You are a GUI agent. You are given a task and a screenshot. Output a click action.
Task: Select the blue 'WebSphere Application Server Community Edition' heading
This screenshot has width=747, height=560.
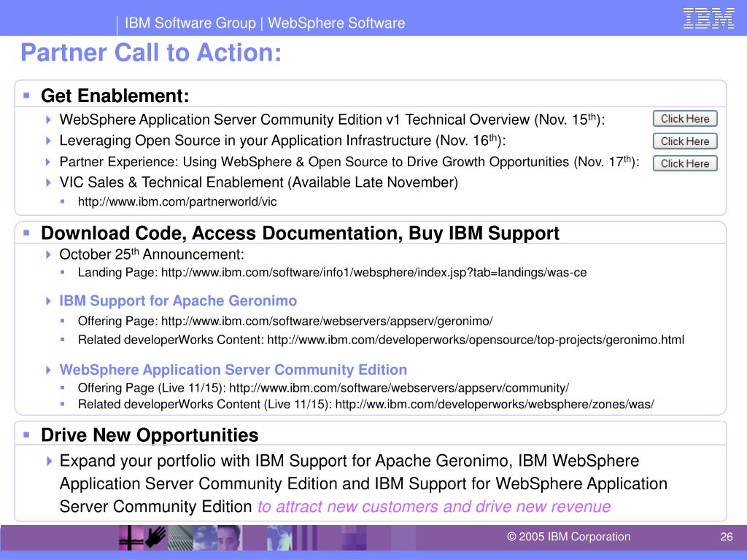(233, 370)
